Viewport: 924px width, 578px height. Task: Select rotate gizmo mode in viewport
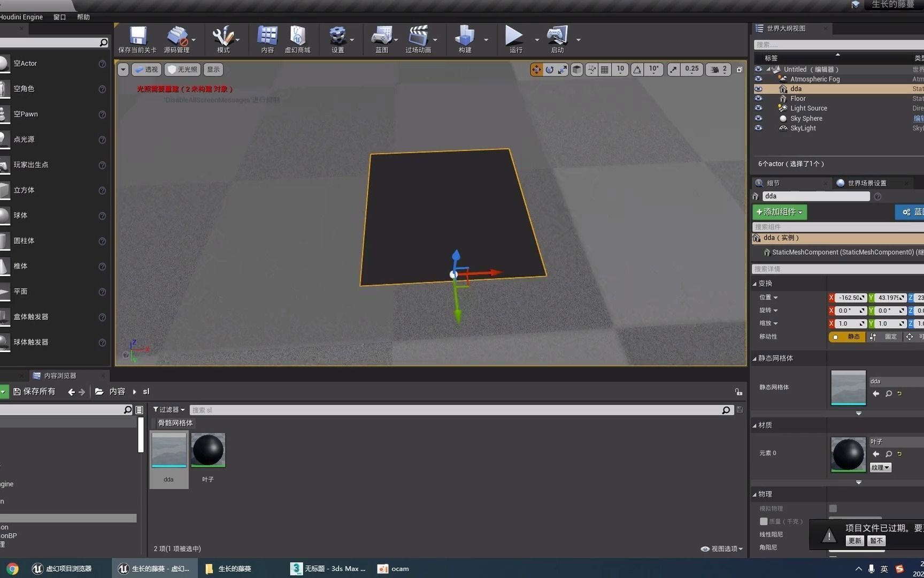click(x=550, y=70)
